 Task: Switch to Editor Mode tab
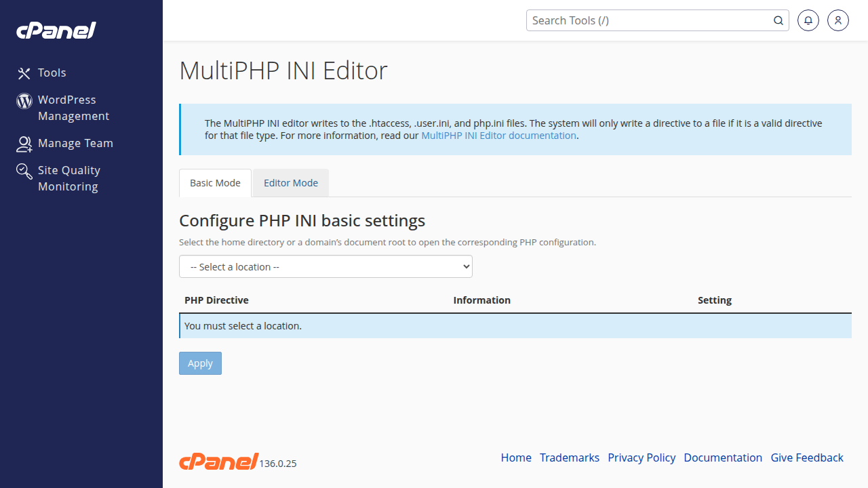(x=291, y=183)
